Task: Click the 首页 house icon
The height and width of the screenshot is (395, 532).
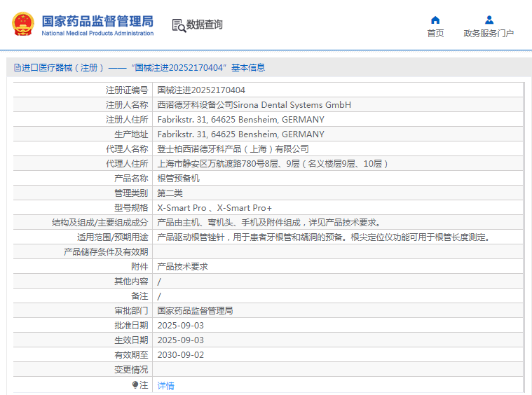Action: tap(435, 20)
